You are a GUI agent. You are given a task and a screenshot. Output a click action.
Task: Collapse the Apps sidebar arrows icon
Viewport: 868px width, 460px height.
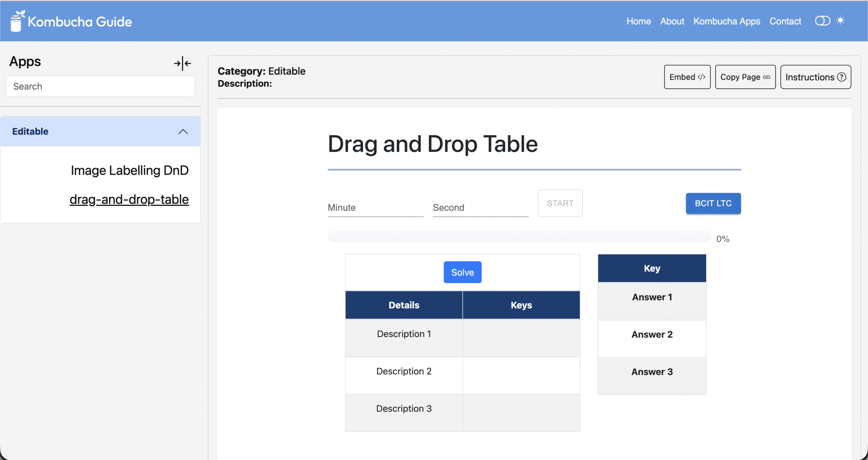coord(182,63)
